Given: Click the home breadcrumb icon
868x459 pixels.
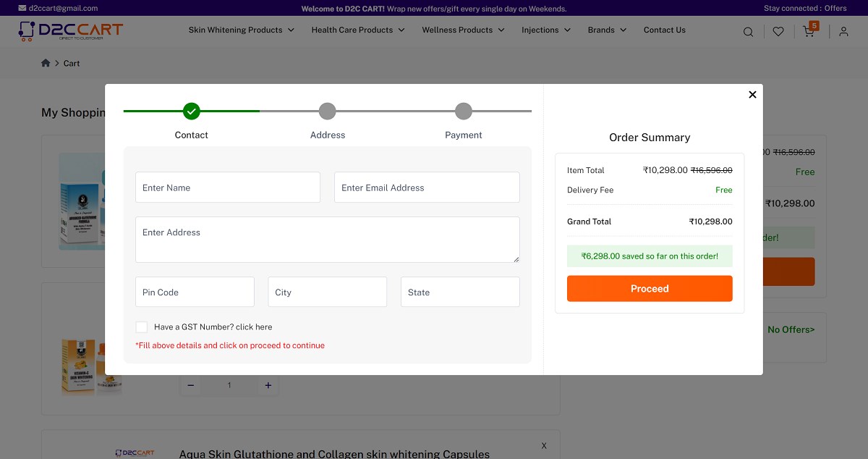Looking at the screenshot, I should (46, 63).
